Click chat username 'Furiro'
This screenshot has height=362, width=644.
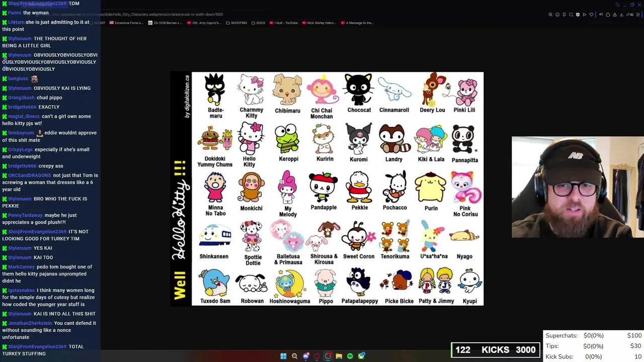(14, 13)
